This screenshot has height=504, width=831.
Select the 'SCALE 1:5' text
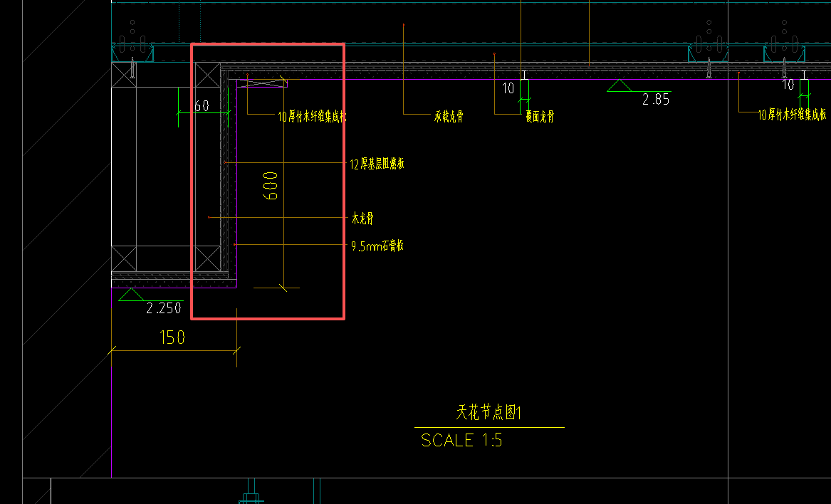[461, 440]
